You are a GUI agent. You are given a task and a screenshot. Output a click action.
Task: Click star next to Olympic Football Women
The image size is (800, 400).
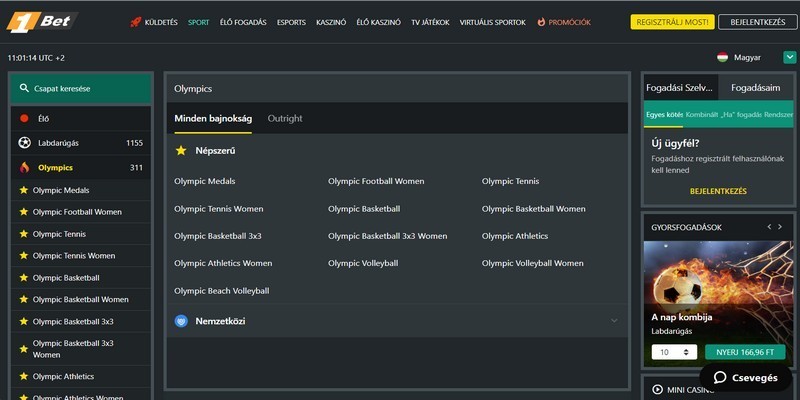pos(23,212)
